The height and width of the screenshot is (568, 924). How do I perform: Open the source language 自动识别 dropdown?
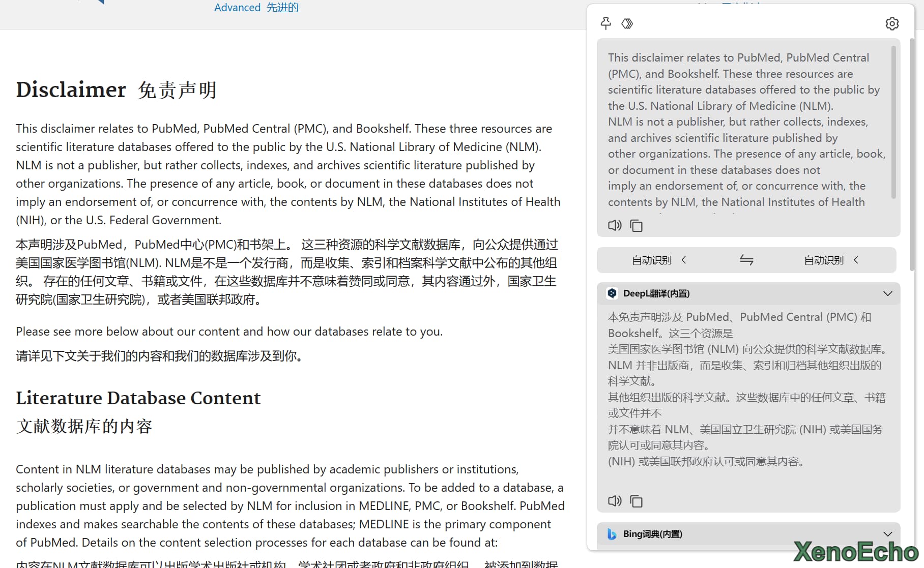pyautogui.click(x=659, y=260)
